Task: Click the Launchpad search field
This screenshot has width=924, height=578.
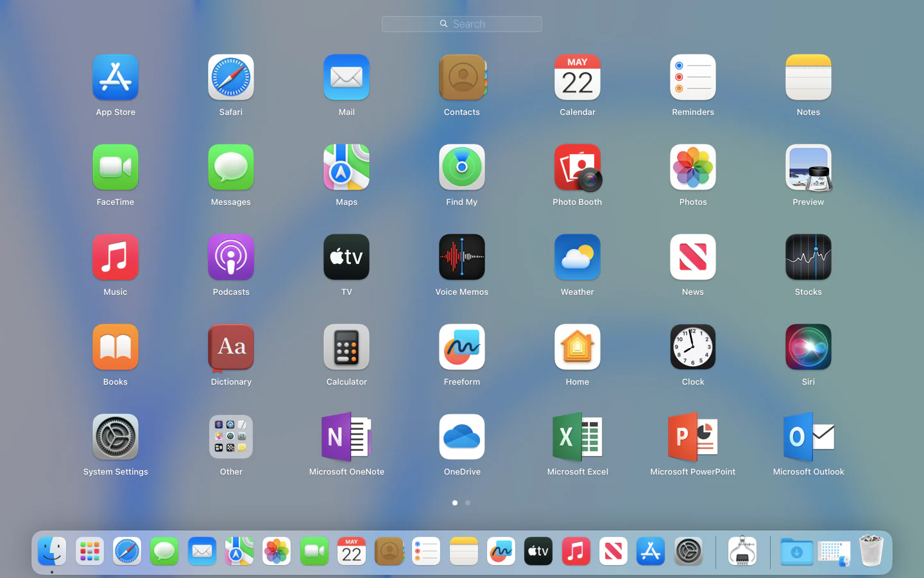Action: click(x=462, y=24)
